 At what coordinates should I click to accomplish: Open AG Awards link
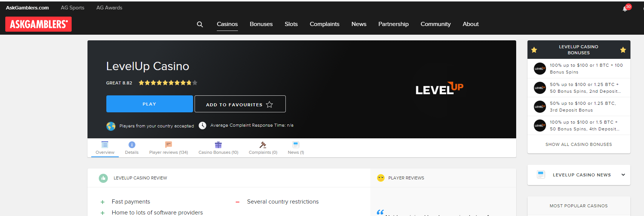pos(109,8)
